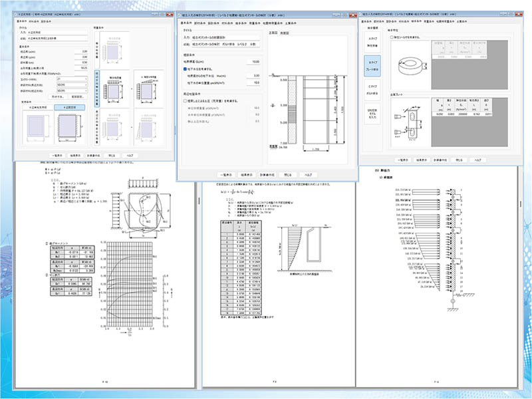The width and height of the screenshot is (532, 399).
Task: Enable the backfill soil pressure checkbox
Action: (x=186, y=100)
